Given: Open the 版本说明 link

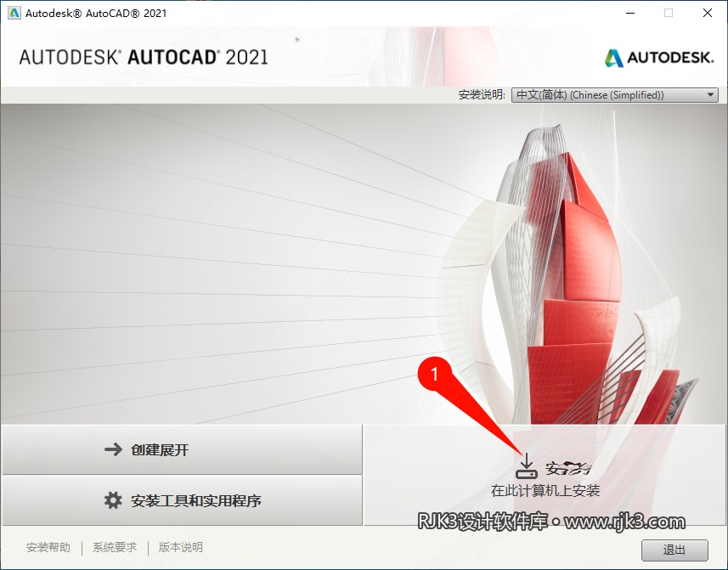Looking at the screenshot, I should (181, 547).
